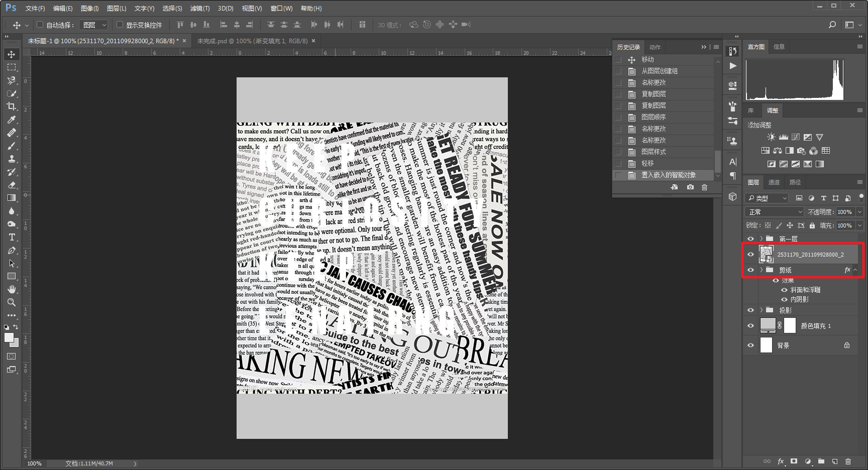
Task: Open the 填充 fill percentage dropdown arrow
Action: click(859, 225)
